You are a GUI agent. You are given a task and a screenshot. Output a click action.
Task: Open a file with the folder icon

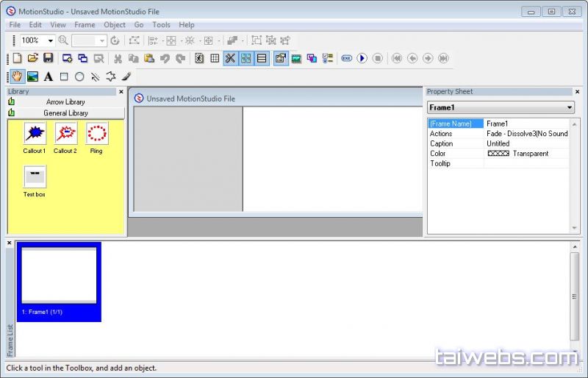coord(32,58)
